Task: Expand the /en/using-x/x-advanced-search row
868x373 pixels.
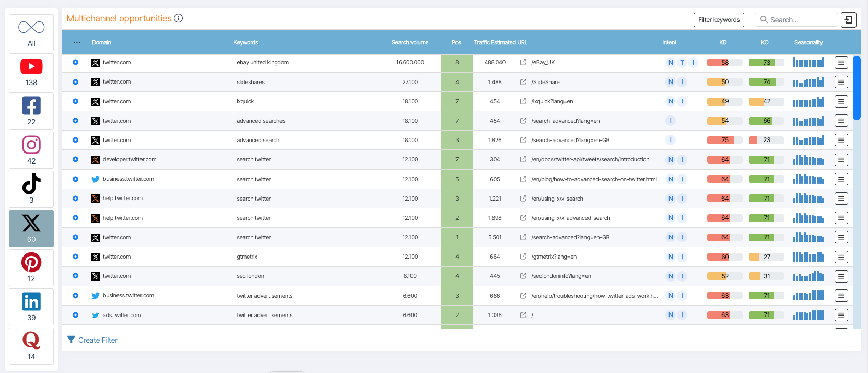Action: (75, 218)
